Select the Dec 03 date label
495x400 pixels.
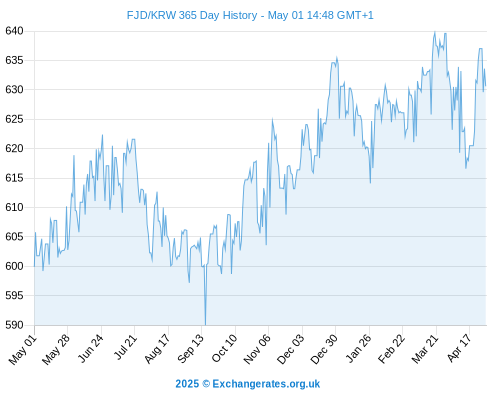point(291,349)
